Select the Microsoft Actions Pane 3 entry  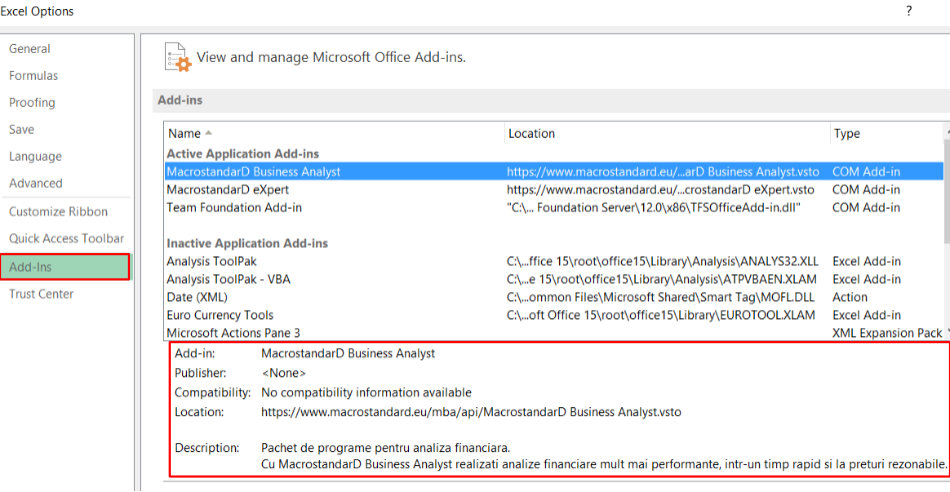click(233, 333)
